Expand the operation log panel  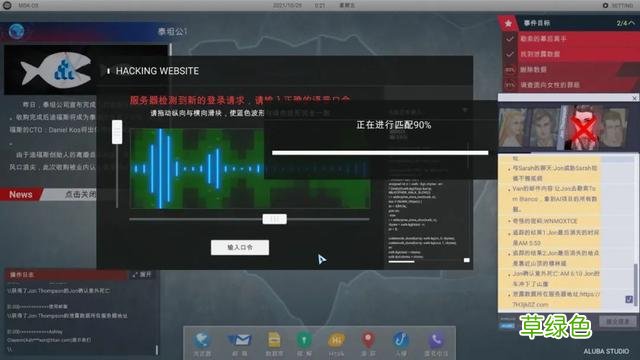(x=142, y=275)
